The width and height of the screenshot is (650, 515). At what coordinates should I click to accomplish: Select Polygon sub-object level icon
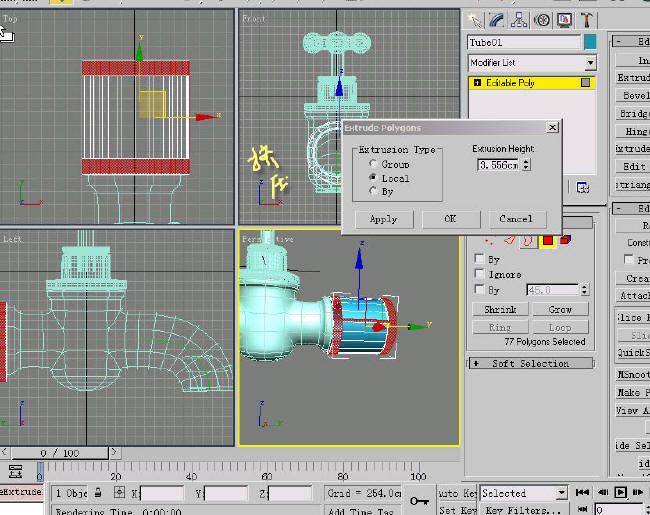point(548,240)
